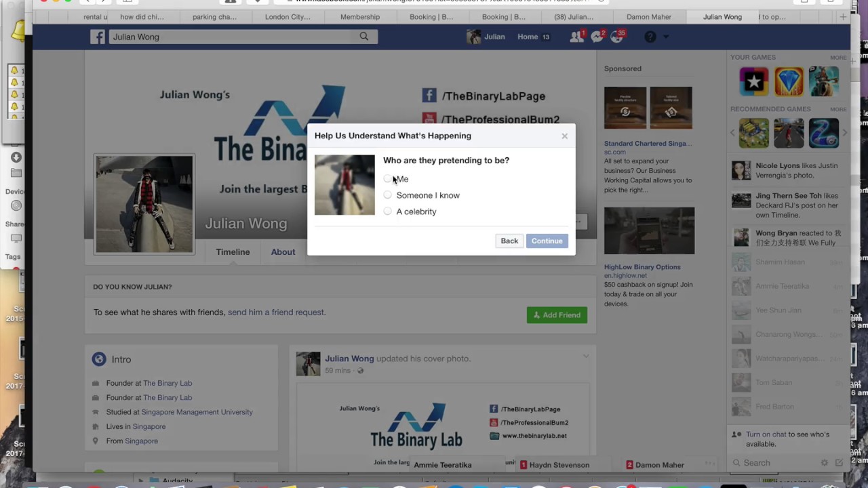
Task: Open the third game icon in Your Games
Action: 824,82
